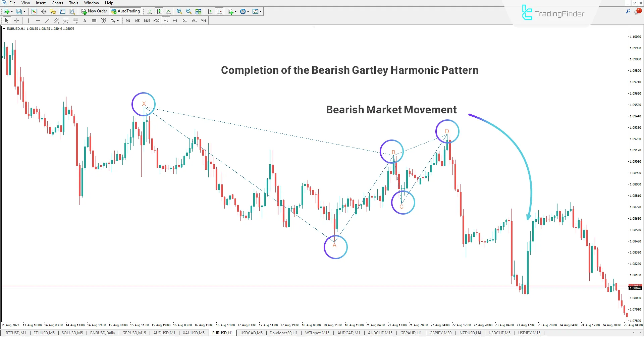
Task: Insert a text label with the A tool
Action: [x=85, y=20]
